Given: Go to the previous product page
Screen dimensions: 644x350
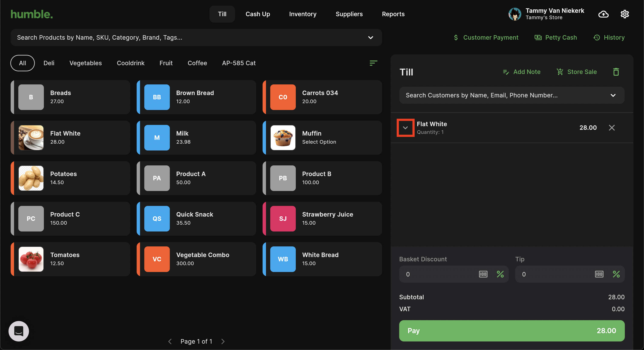Looking at the screenshot, I should (170, 341).
